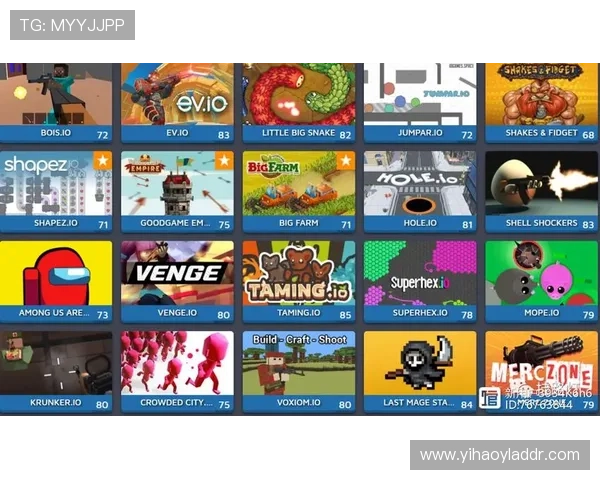This screenshot has height=480, width=600.
Task: Click the AMONG US ARE... title label
Action: 54,313
